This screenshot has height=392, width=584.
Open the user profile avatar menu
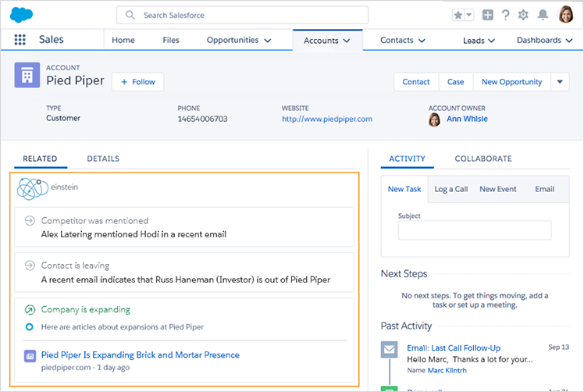(566, 15)
